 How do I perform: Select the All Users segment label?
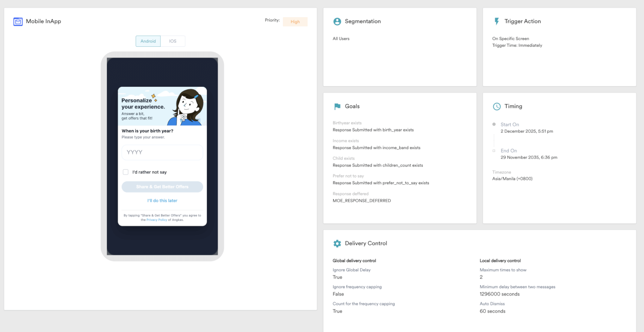coord(341,38)
